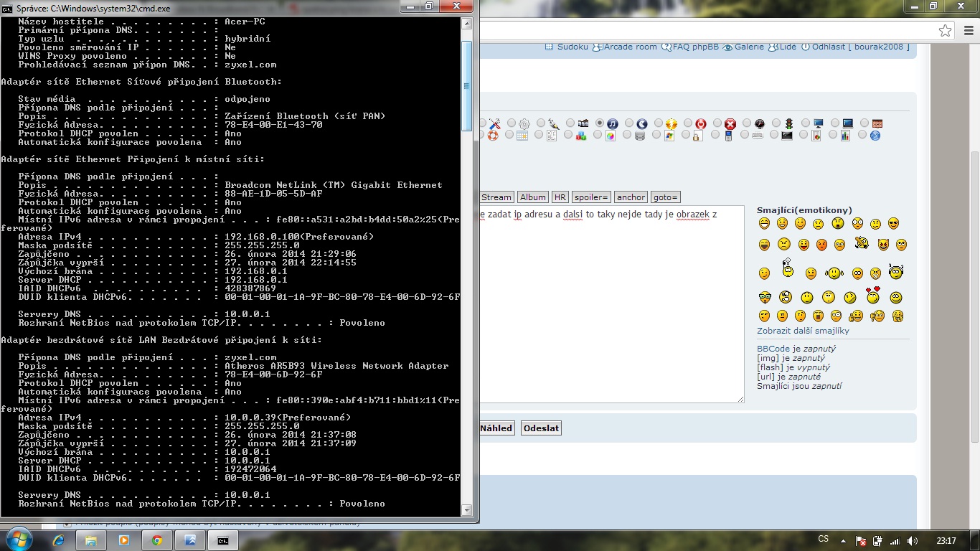Click the Album BBCode button
The width and height of the screenshot is (980, 551).
(533, 197)
